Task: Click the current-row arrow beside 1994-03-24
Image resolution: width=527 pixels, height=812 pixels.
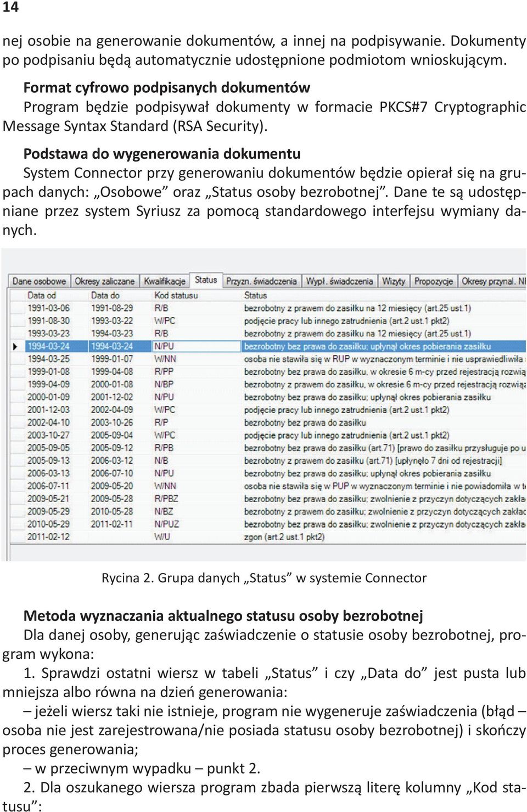Action: coord(15,347)
